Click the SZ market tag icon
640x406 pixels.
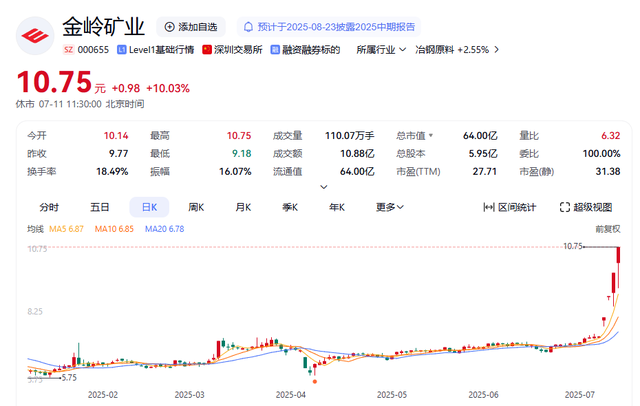tap(69, 50)
